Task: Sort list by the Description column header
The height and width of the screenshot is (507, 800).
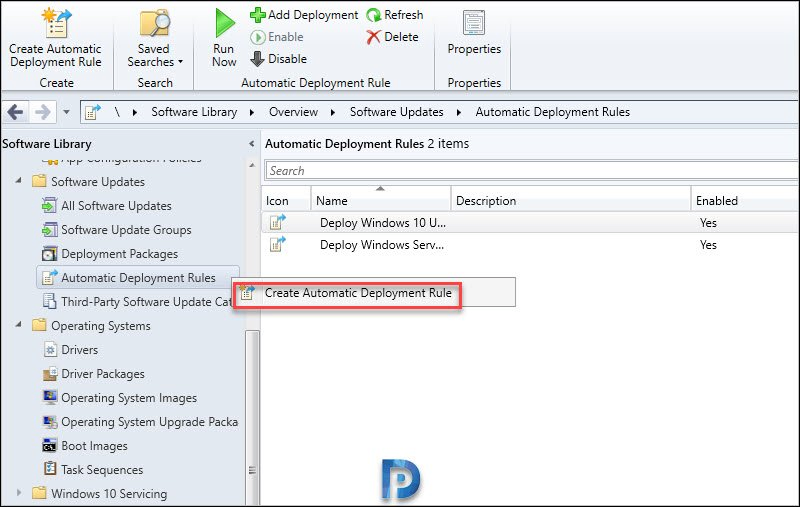Action: point(570,200)
